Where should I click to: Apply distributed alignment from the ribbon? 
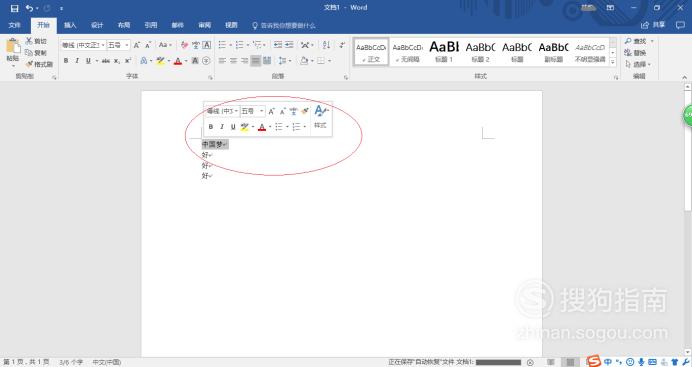coord(267,61)
